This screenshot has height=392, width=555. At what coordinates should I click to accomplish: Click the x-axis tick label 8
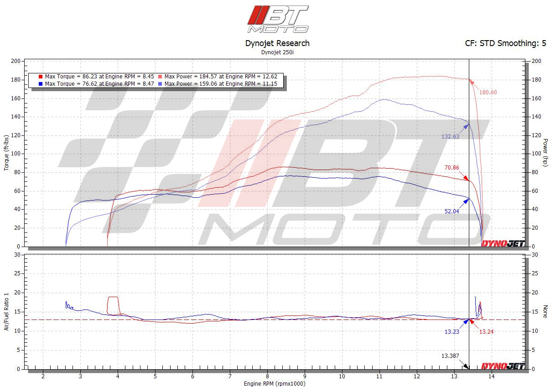(x=267, y=377)
